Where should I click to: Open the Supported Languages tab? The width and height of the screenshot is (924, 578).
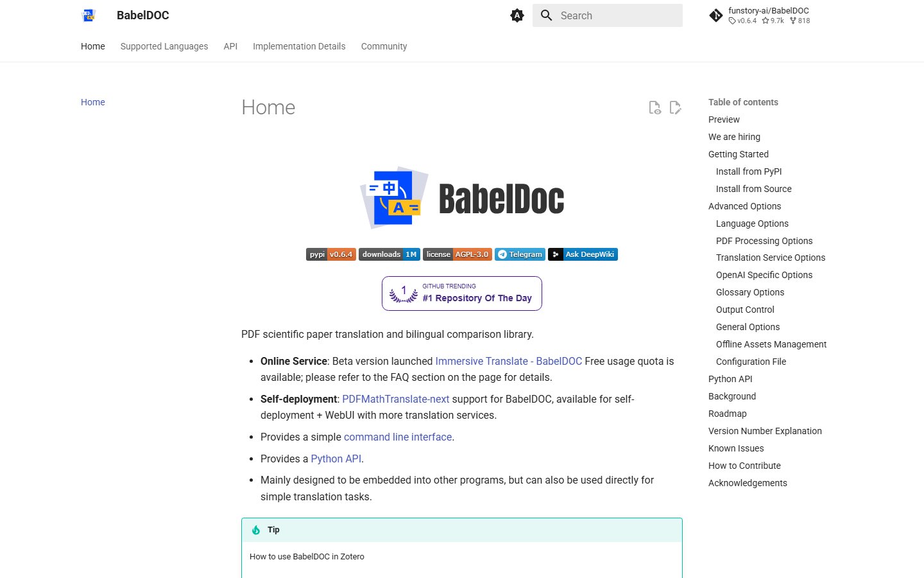(164, 46)
